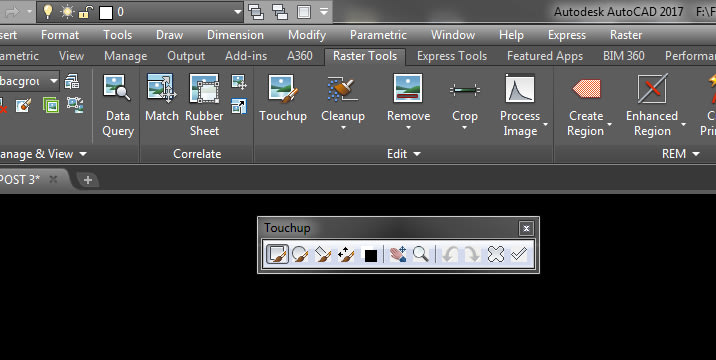
Task: Open the Cleanup dropdown arrow
Action: click(x=343, y=128)
